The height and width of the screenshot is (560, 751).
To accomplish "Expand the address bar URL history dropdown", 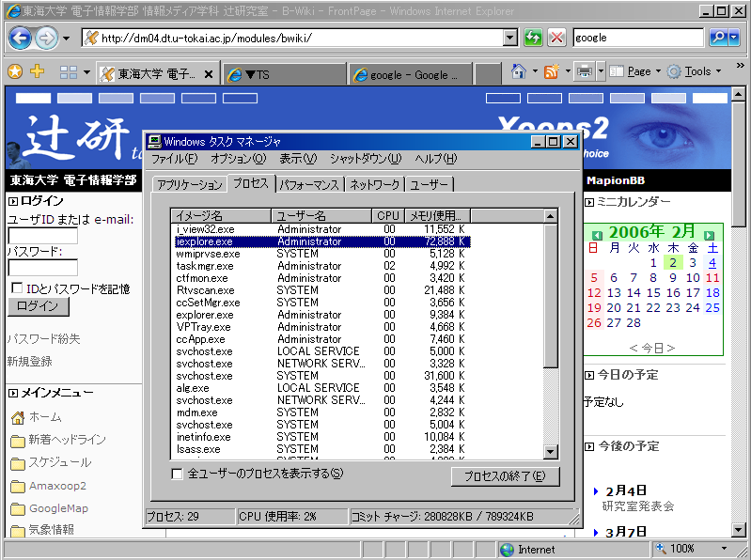I will 510,38.
